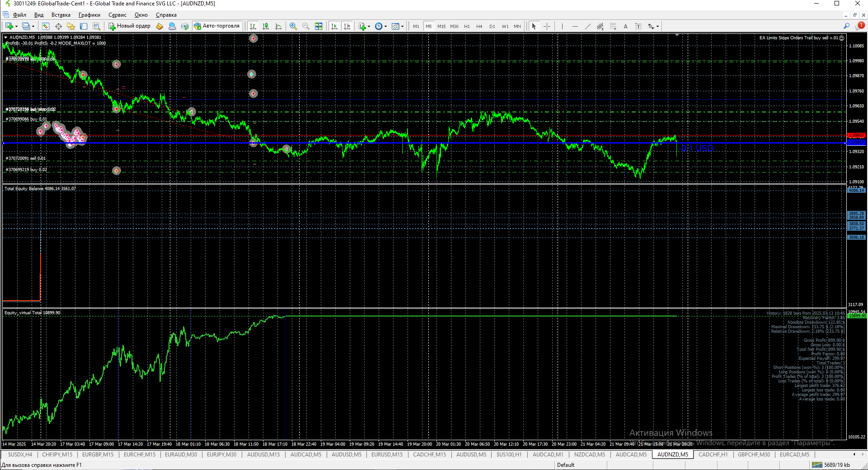Toggle the Авто-торговля button
This screenshot has width=868, height=470.
[217, 26]
